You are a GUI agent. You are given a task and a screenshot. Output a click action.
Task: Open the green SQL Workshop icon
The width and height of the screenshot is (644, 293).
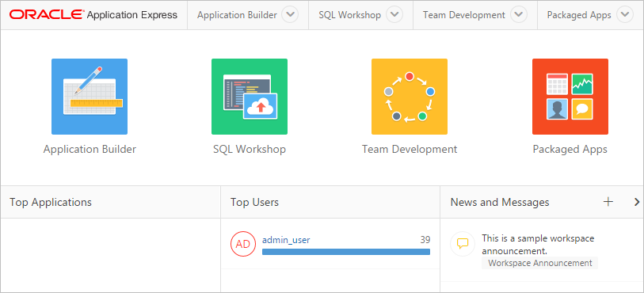[250, 97]
